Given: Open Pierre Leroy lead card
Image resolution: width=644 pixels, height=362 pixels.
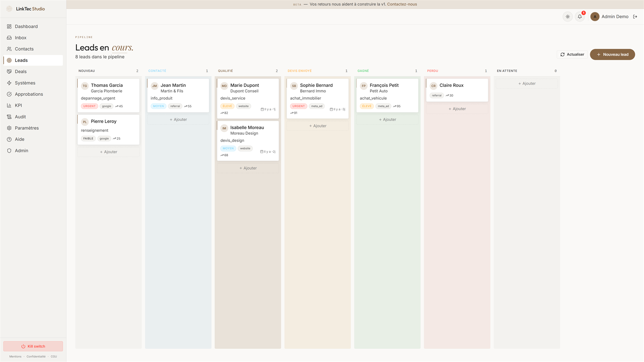Looking at the screenshot, I should click(108, 130).
